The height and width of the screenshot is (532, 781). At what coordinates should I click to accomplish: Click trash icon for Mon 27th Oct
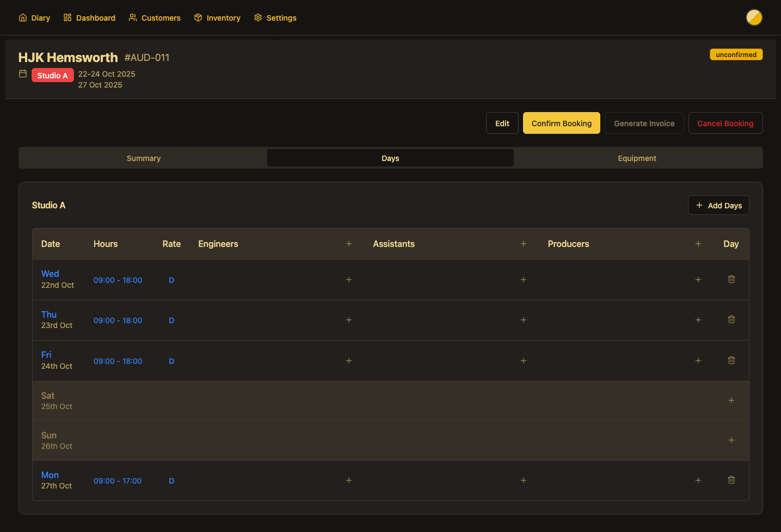coord(731,480)
